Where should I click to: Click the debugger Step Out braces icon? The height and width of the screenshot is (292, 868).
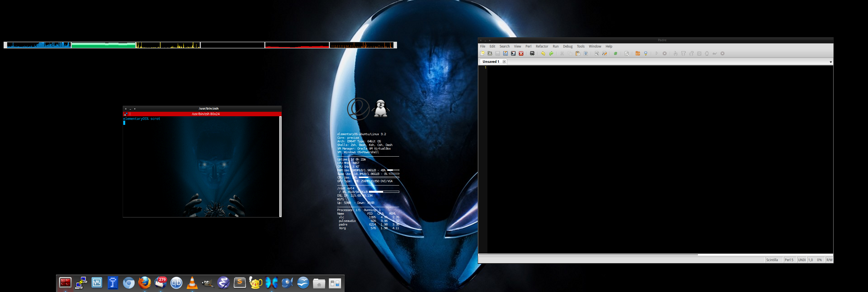click(x=691, y=54)
